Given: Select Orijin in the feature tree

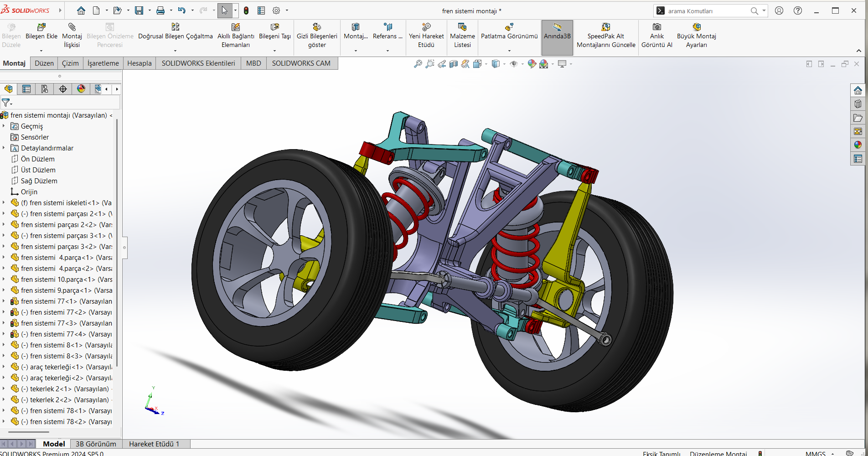Looking at the screenshot, I should coord(29,192).
